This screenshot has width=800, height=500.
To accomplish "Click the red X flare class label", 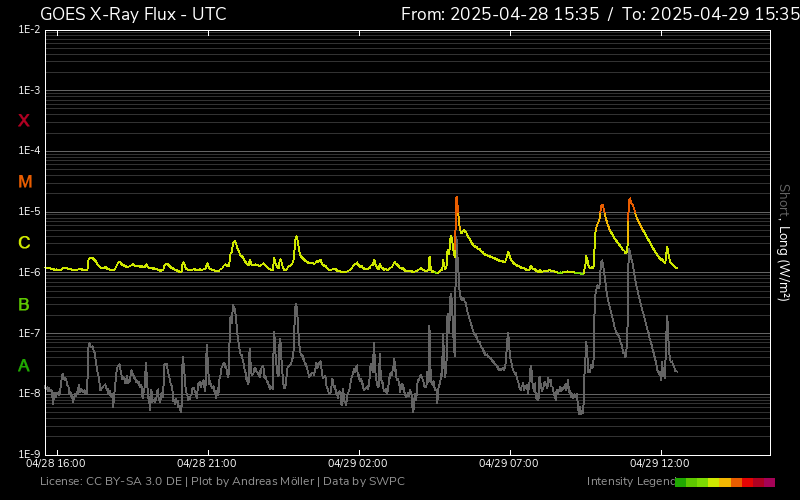I will click(x=24, y=121).
